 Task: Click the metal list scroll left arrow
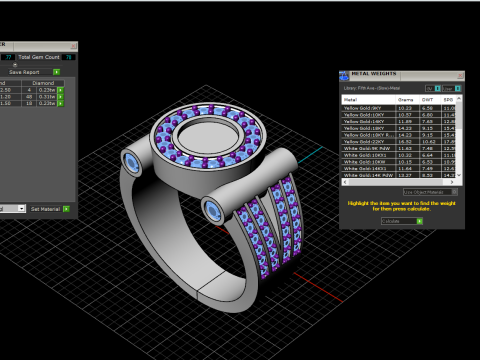(345, 182)
